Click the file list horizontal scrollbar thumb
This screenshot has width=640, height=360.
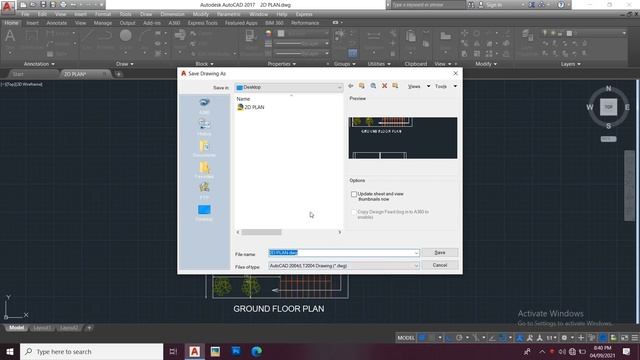[261, 232]
